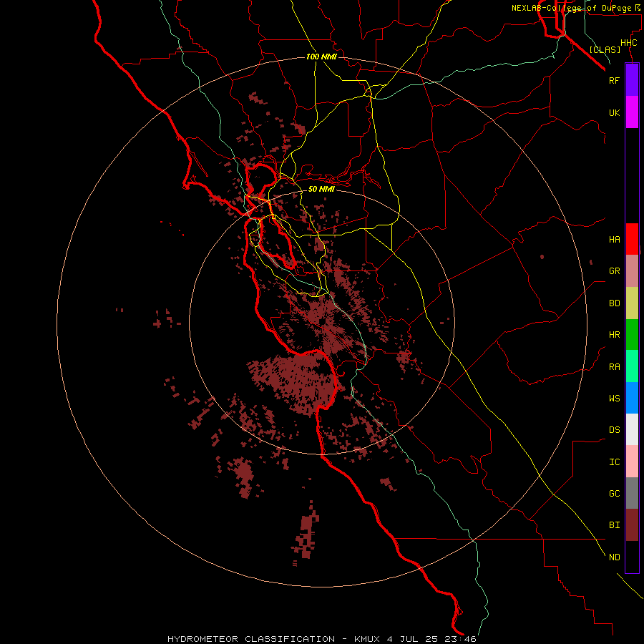Click the HR legend label
This screenshot has height=644, width=644.
point(614,335)
